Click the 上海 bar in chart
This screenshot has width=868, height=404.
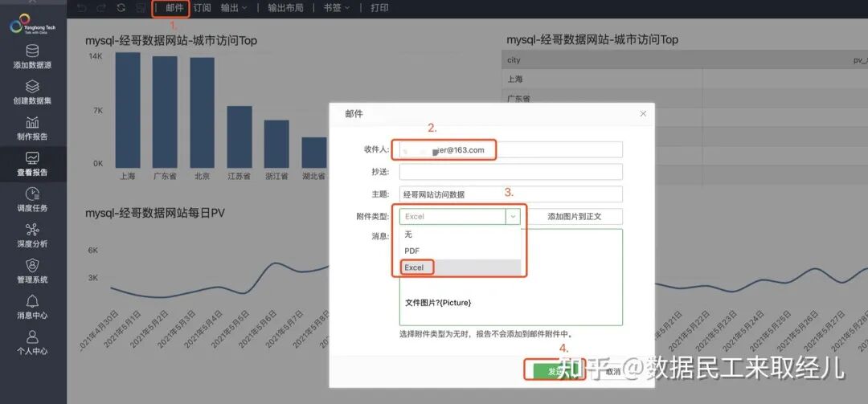click(128, 110)
